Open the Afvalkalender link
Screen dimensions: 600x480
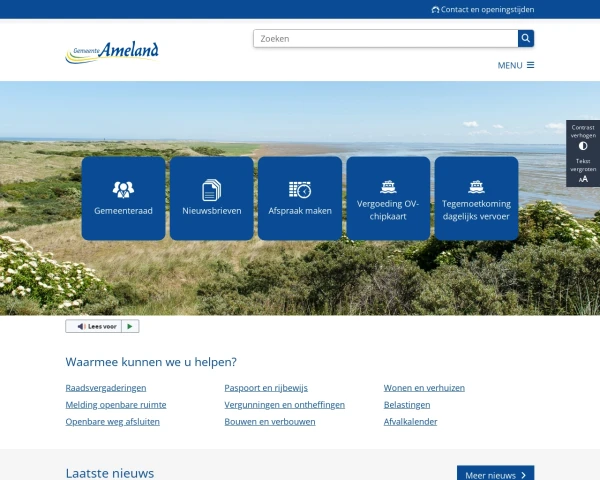410,421
